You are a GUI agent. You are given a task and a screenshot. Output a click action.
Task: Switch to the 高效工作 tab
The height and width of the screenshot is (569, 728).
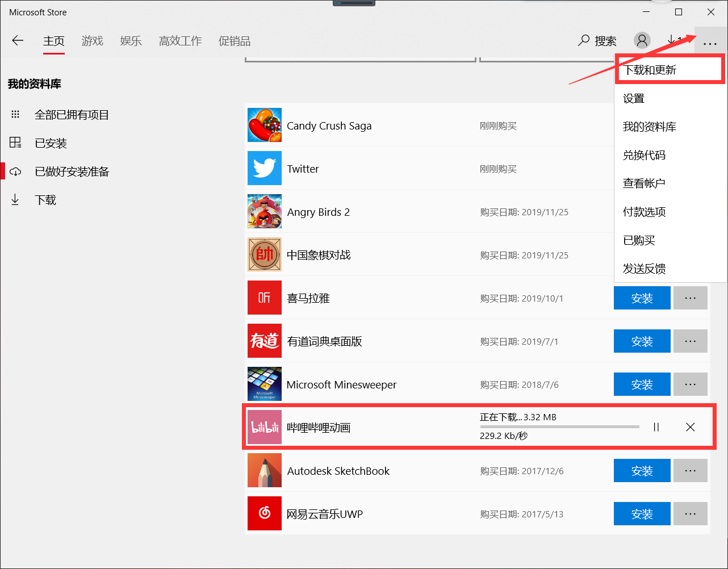click(181, 41)
